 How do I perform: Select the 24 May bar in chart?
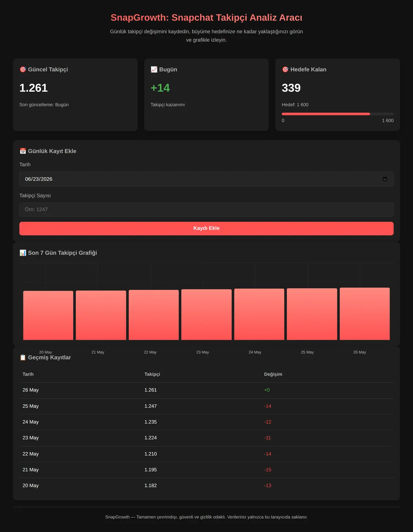click(x=259, y=314)
